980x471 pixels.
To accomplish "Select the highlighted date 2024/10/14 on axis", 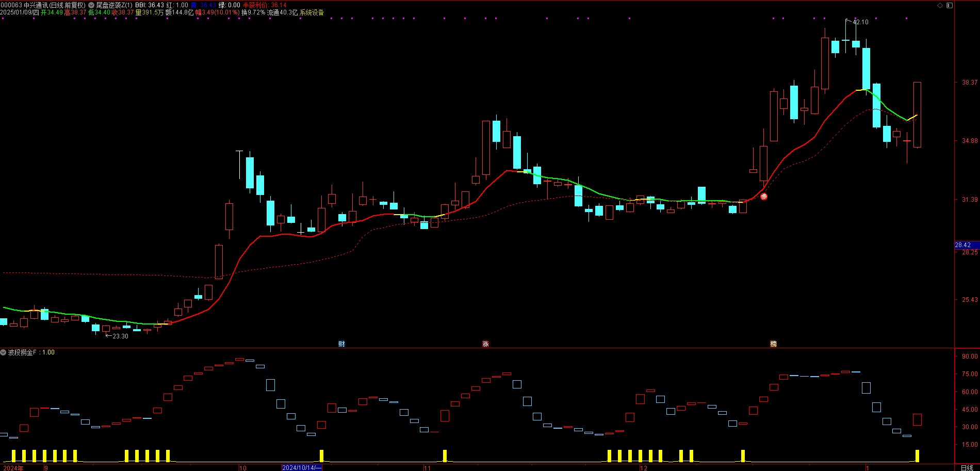I will tap(302, 467).
